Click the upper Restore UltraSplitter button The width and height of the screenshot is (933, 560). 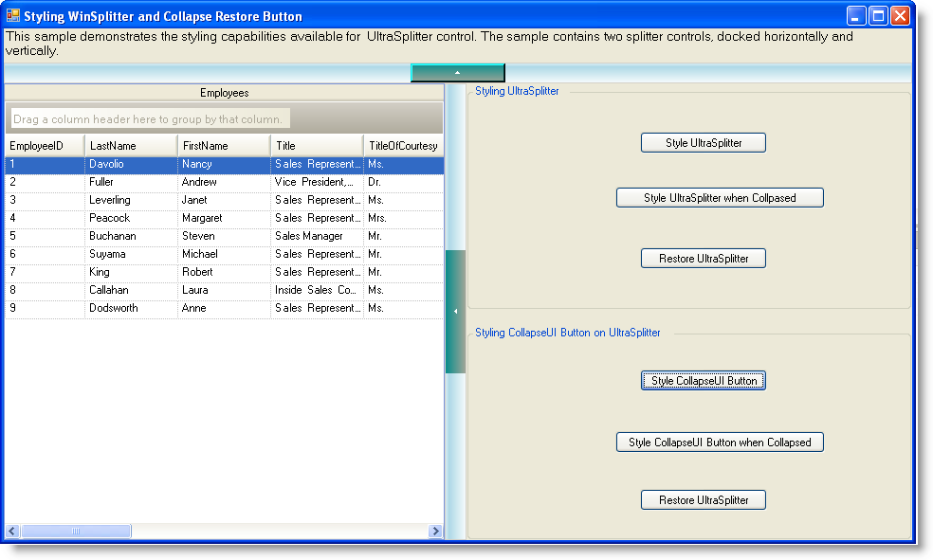[703, 259]
